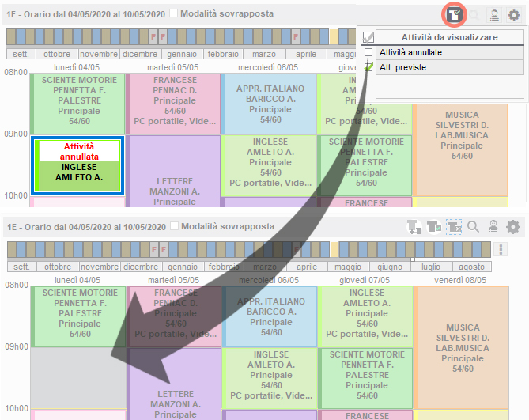529x420 pixels.
Task: Click mercoledì 06/05 header in bottom timetable
Action: 269,280
